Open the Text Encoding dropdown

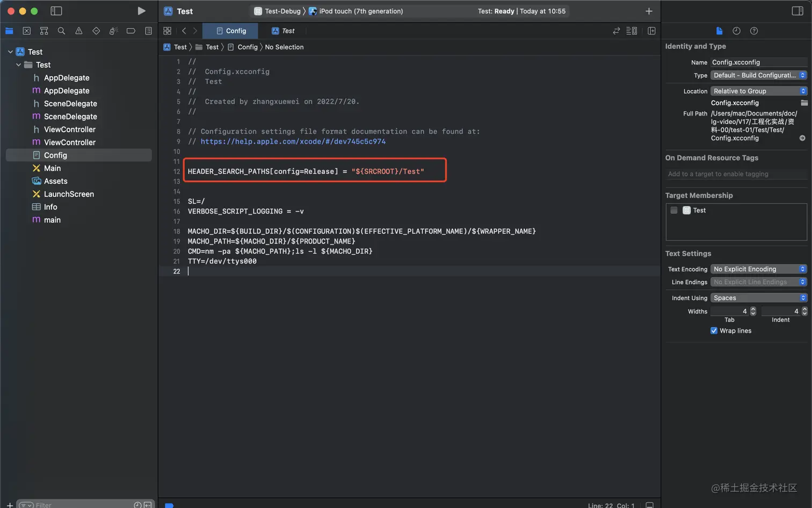tap(759, 269)
